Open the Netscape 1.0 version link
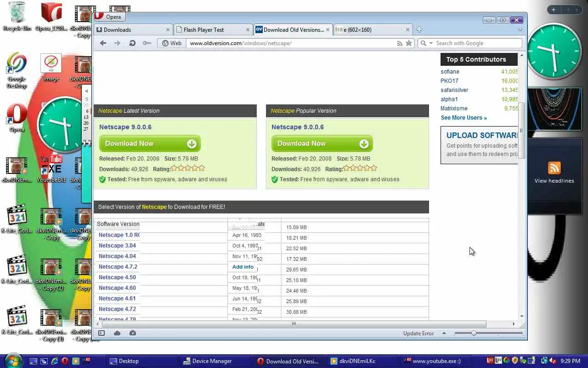 tap(119, 235)
